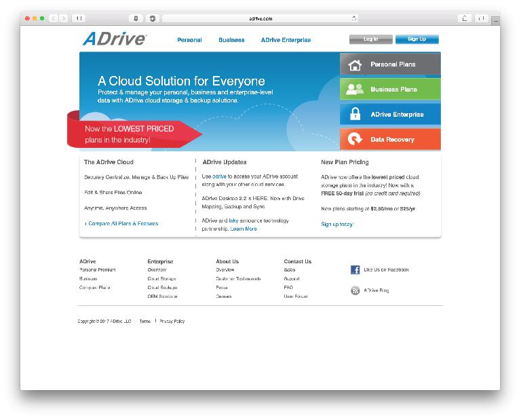Click the ghost extension toolbar icon

coord(136,18)
